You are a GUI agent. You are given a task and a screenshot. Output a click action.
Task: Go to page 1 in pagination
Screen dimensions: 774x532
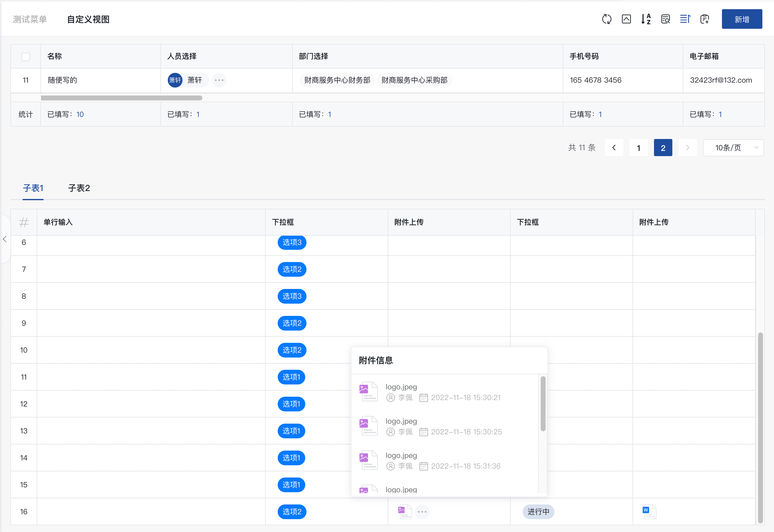click(638, 148)
